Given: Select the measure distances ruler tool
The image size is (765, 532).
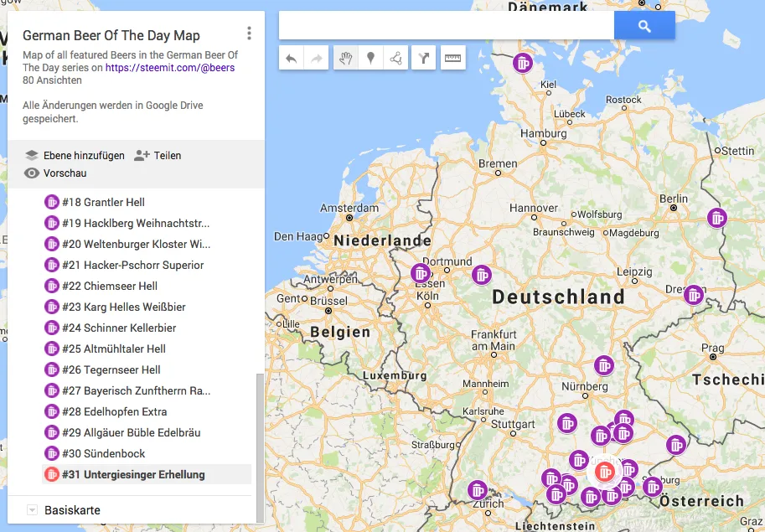Looking at the screenshot, I should pos(453,58).
